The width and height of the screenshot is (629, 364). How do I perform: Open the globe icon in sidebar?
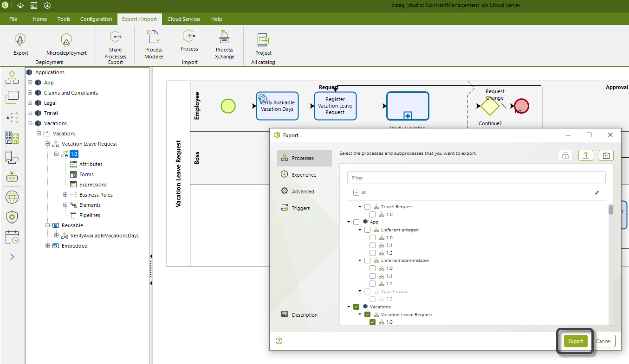coord(12,197)
